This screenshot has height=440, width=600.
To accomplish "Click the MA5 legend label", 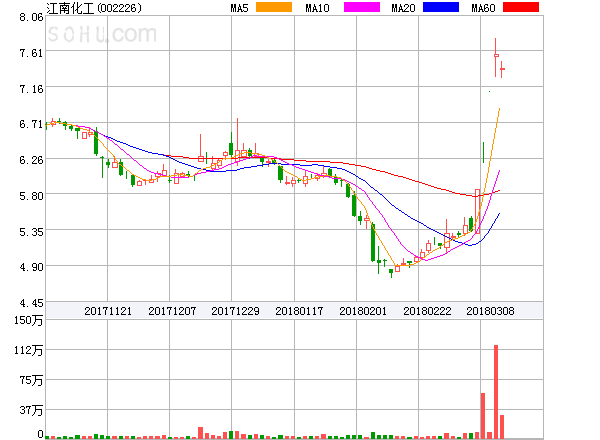I will coord(240,8).
